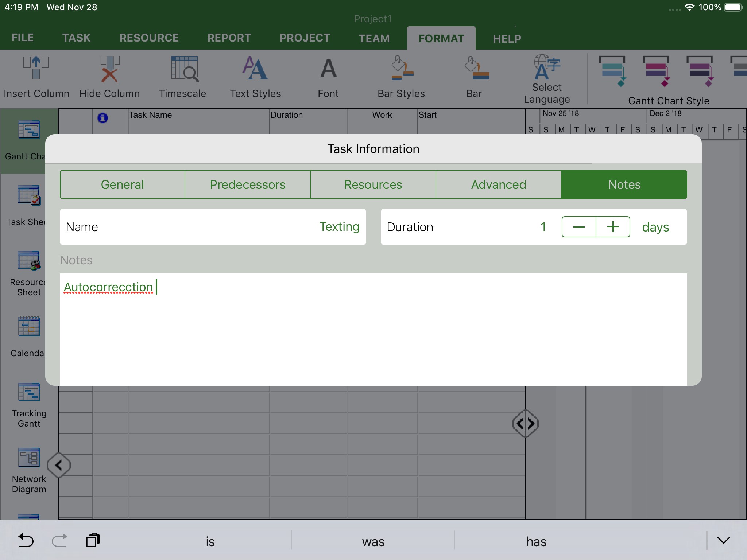The width and height of the screenshot is (747, 560).
Task: Collapse the view sidebar using the left arrow
Action: 59,465
